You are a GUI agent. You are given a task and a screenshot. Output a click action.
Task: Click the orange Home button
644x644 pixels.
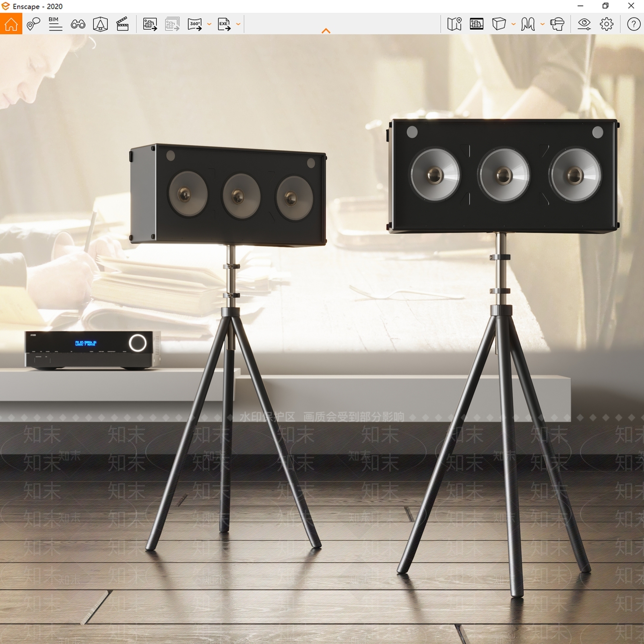click(x=11, y=24)
